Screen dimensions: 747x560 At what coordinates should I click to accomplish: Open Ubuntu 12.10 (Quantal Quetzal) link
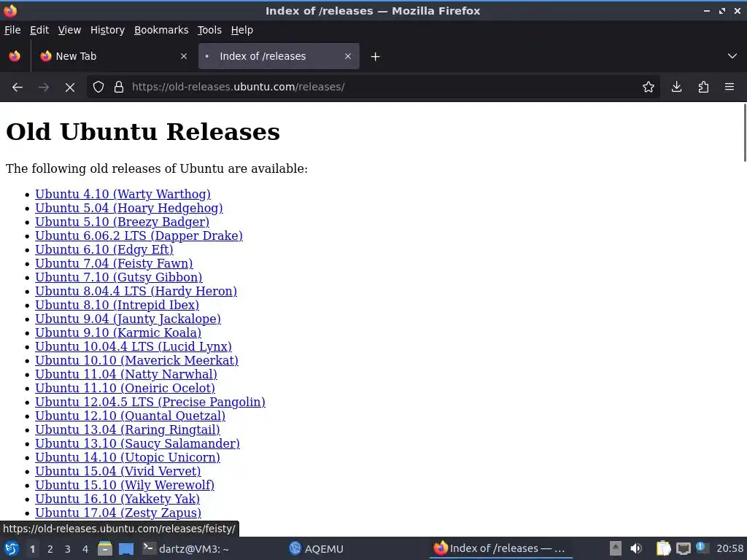130,415
